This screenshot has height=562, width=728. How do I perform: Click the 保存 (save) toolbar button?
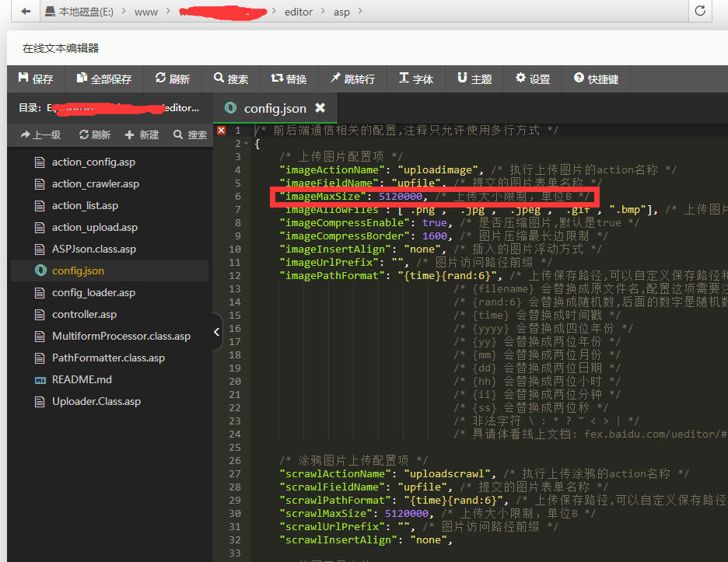point(36,79)
